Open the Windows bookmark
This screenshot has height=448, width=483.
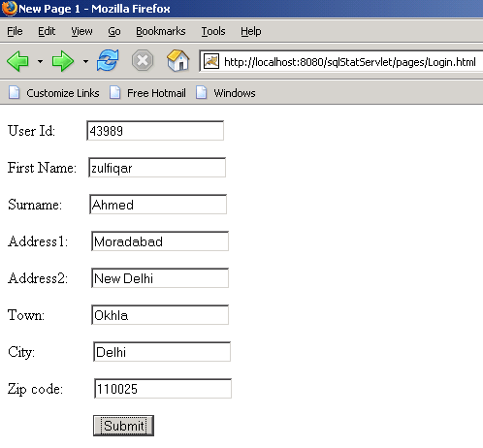[x=226, y=93]
